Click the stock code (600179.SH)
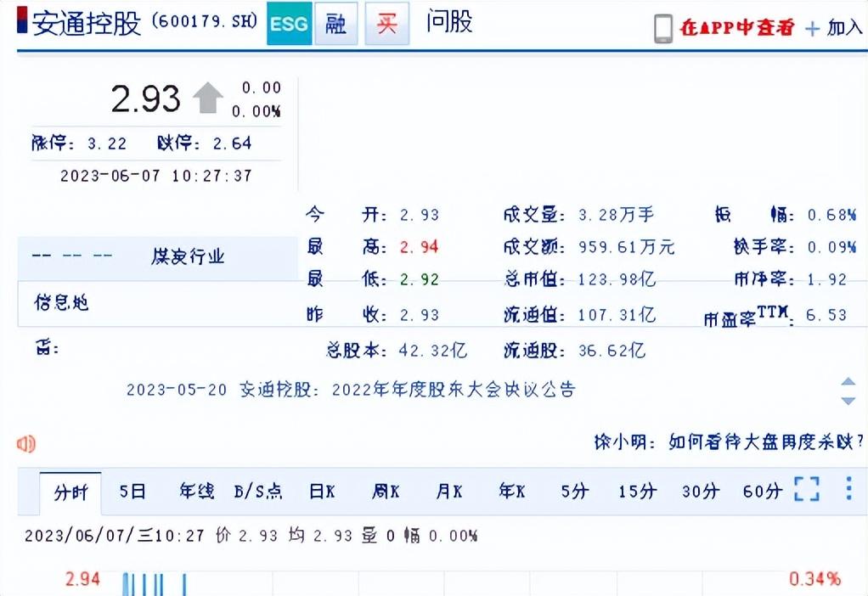Screen dimensions: 868x596 click(205, 21)
